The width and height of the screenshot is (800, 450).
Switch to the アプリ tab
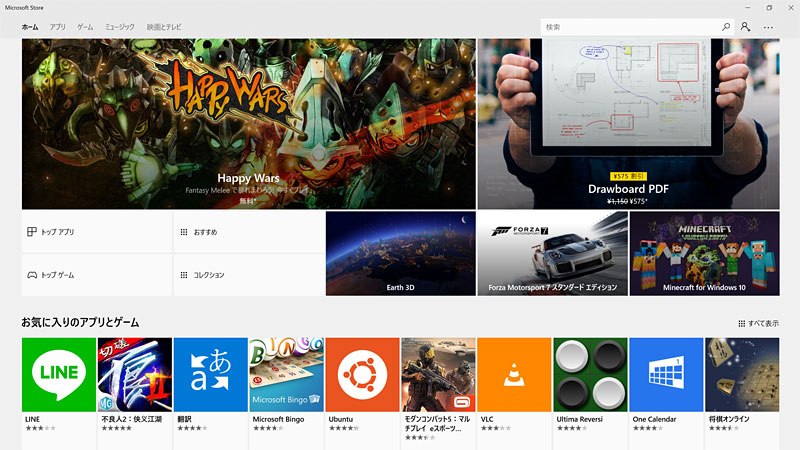pyautogui.click(x=58, y=27)
